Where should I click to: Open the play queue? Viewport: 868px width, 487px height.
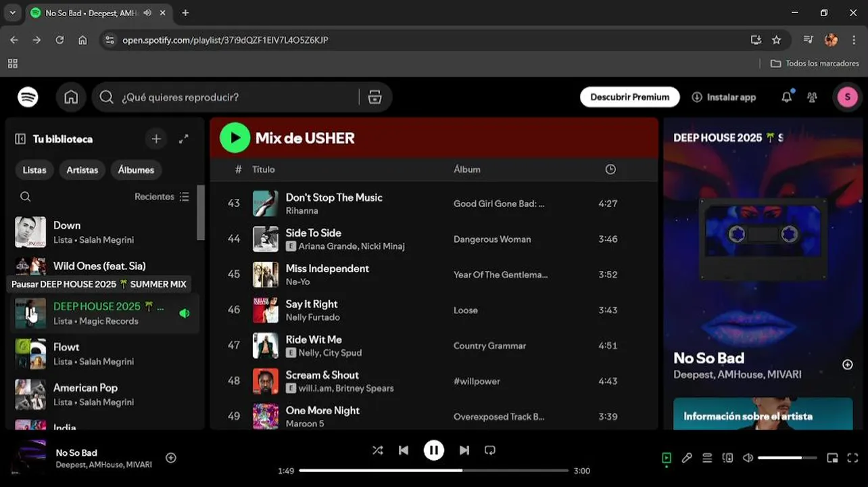707,458
